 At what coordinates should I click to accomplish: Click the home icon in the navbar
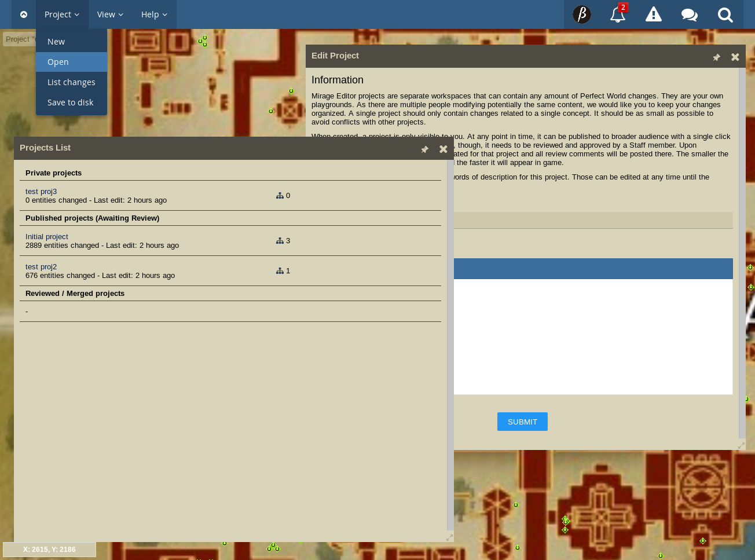24,14
